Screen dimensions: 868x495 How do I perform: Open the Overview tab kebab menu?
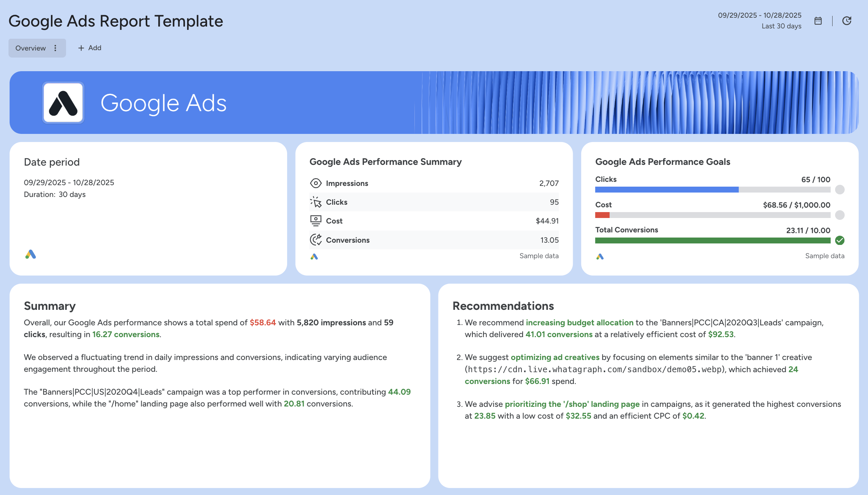[55, 48]
